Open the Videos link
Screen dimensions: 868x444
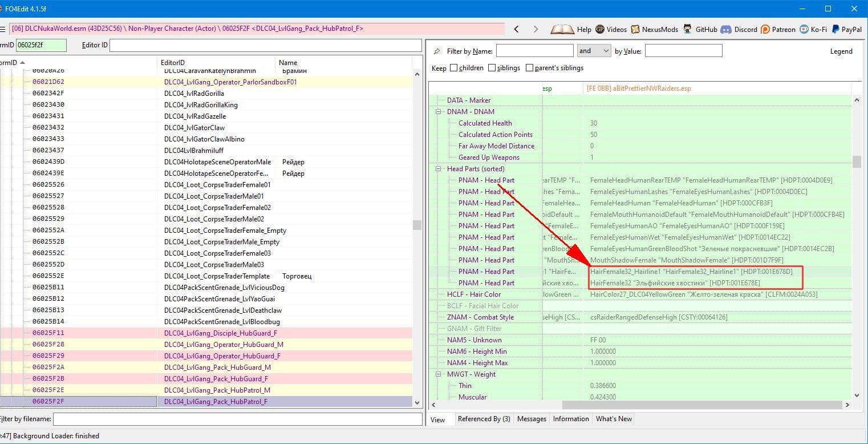coord(611,30)
